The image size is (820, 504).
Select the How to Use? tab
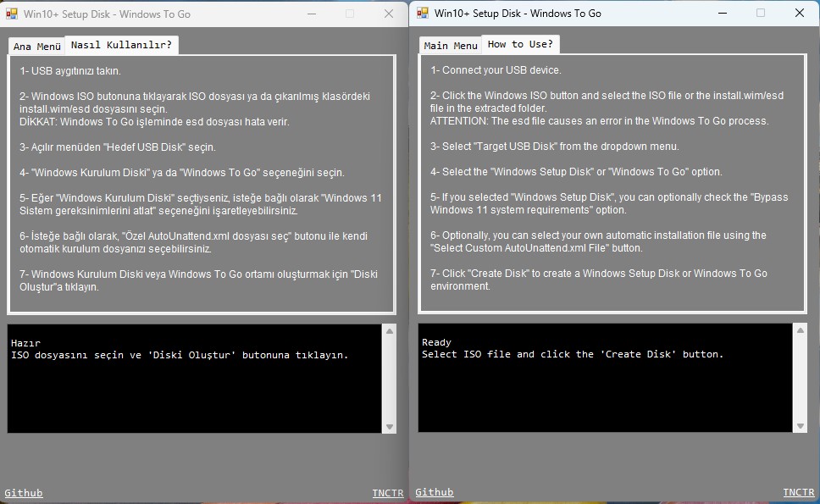tap(520, 44)
